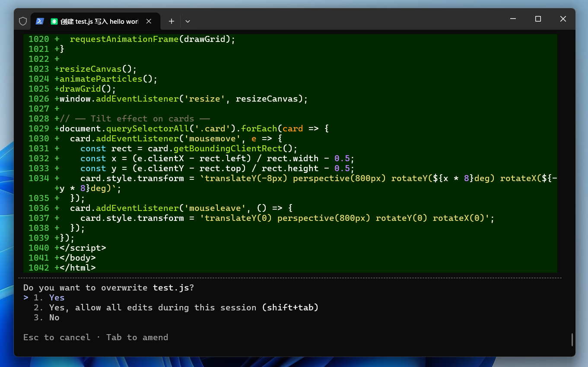Click the 'mouseleave' listener line 1036

click(x=181, y=208)
